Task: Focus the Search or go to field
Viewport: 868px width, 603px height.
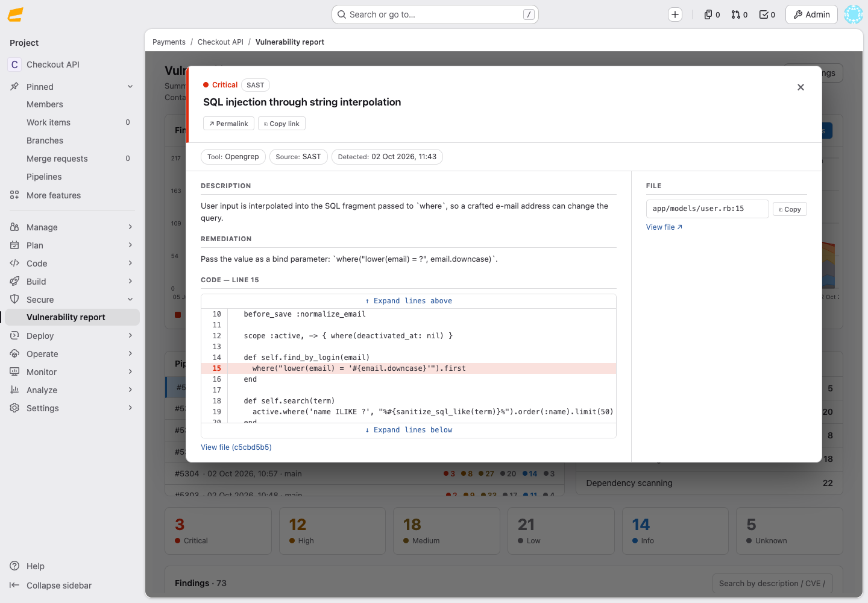Action: coord(435,14)
